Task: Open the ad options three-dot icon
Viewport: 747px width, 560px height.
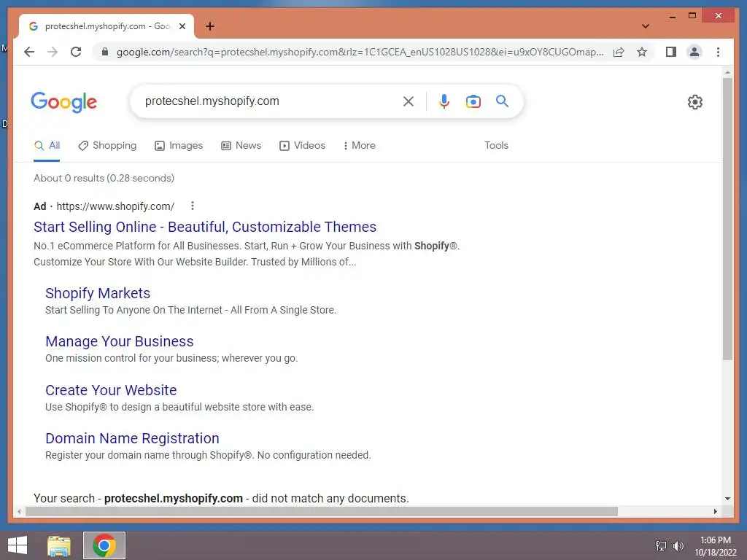Action: (193, 206)
